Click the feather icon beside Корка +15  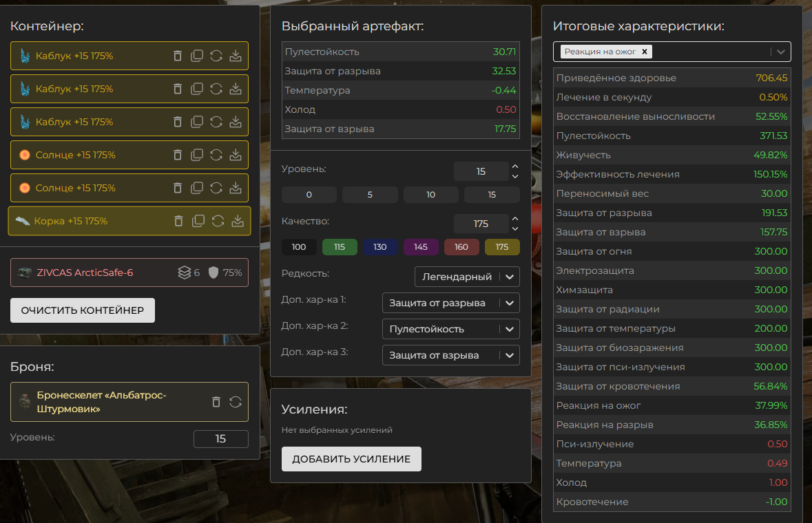click(22, 221)
